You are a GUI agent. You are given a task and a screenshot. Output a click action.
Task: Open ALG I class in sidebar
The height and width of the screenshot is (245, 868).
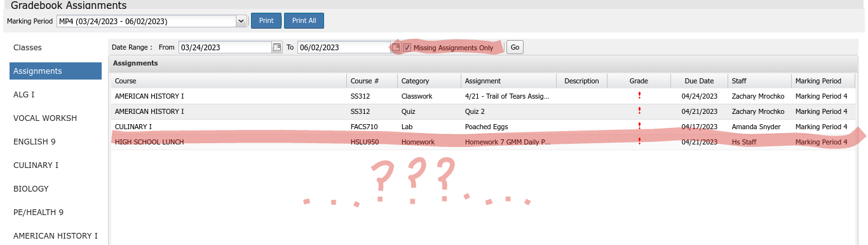click(x=24, y=94)
